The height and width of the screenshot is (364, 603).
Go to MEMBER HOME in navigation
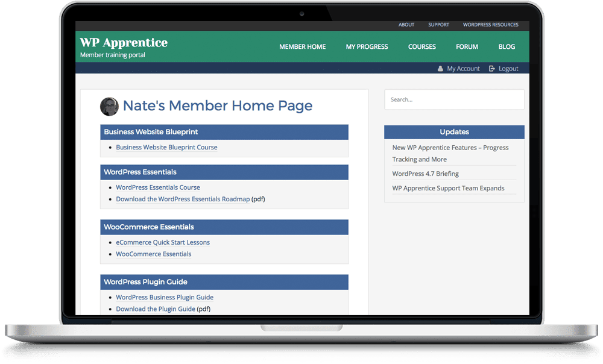tap(303, 46)
